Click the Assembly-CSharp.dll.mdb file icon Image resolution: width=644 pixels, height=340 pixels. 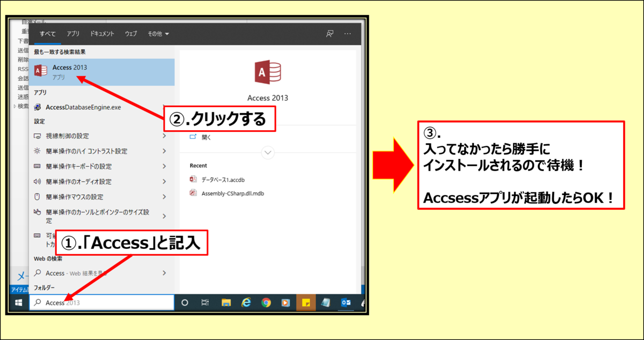pos(193,193)
